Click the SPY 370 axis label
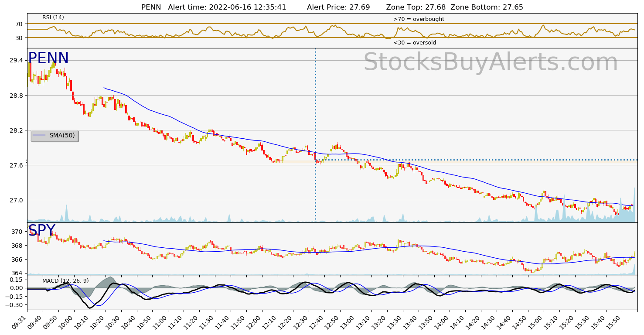The height and width of the screenshot is (335, 644). [18, 232]
